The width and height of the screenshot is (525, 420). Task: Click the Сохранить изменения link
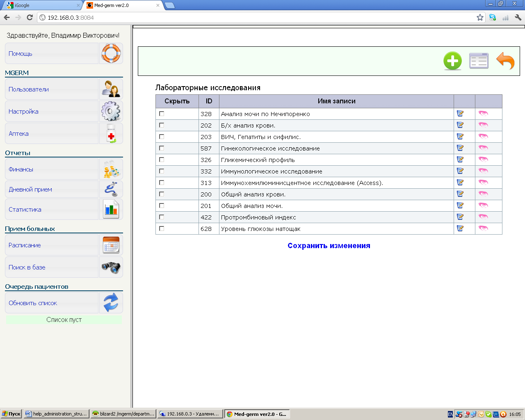[329, 246]
